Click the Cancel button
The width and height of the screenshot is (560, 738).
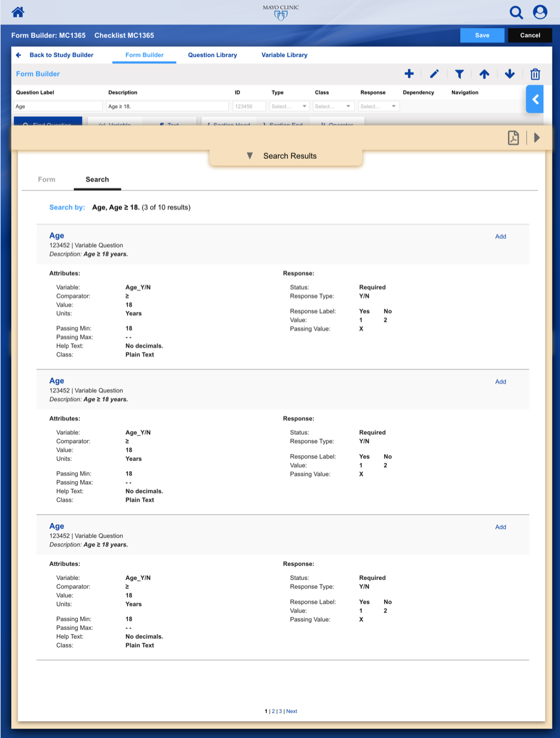tap(530, 35)
